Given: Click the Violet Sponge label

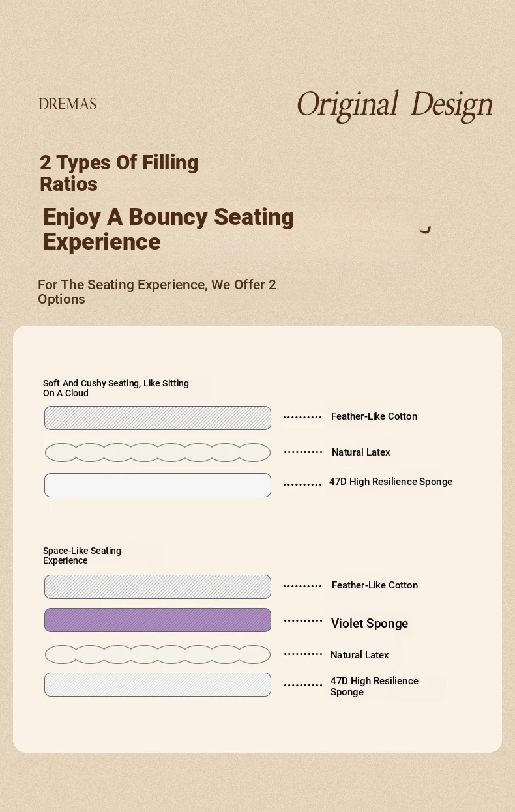Looking at the screenshot, I should click(370, 624).
